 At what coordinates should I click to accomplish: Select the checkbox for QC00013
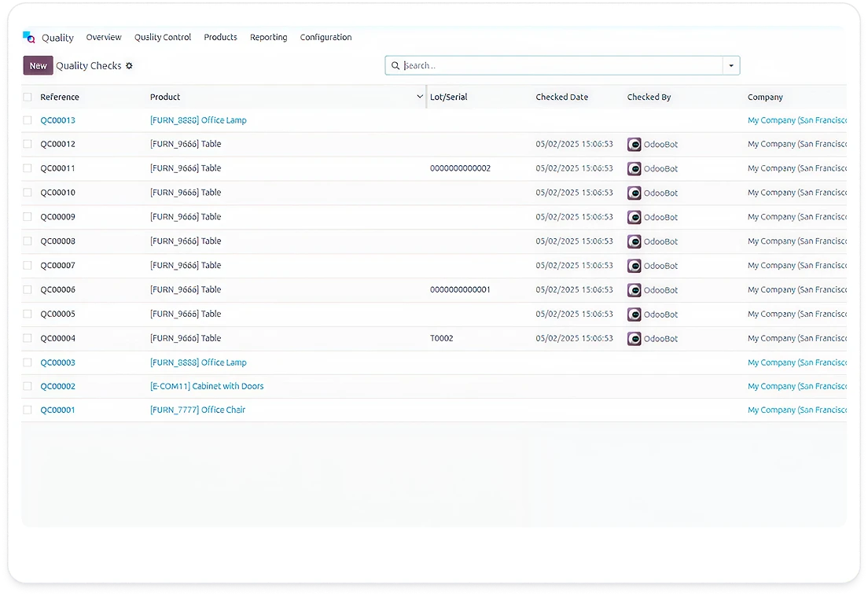pos(28,121)
